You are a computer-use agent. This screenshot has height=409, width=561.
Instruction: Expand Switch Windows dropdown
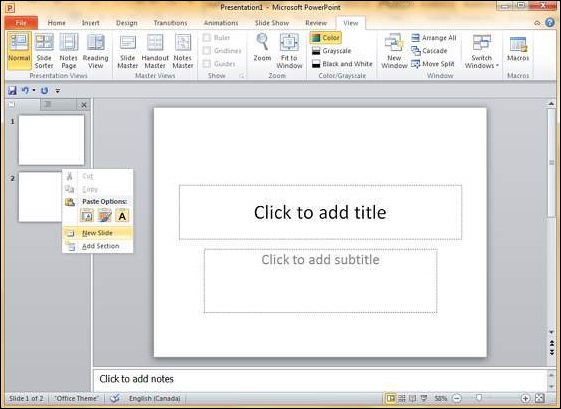482,51
